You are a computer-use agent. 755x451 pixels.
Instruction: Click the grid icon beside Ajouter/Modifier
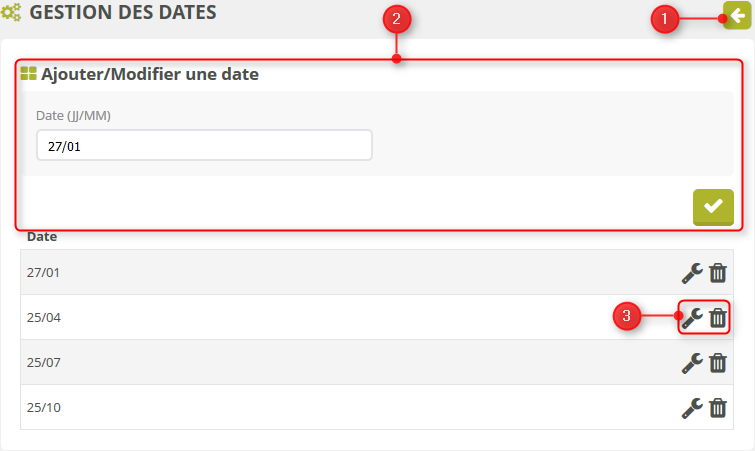coord(28,74)
